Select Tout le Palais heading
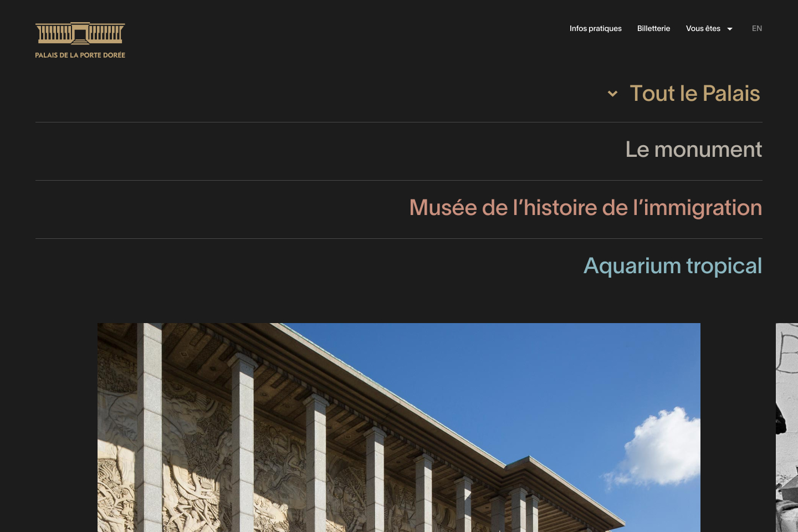 coord(695,94)
